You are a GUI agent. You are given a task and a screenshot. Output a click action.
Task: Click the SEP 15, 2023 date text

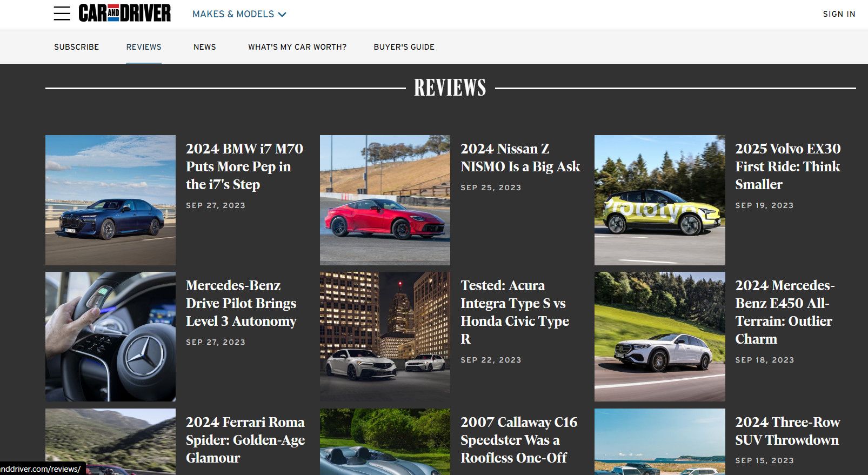point(764,460)
